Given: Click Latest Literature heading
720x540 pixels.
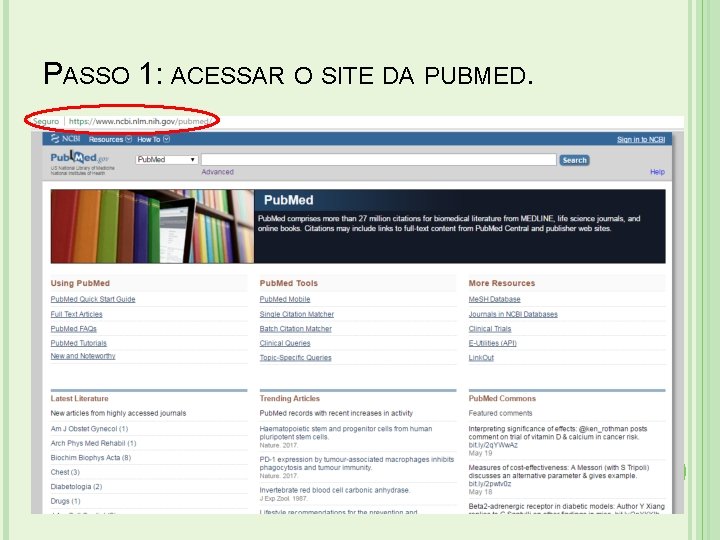Looking at the screenshot, I should (x=79, y=399).
